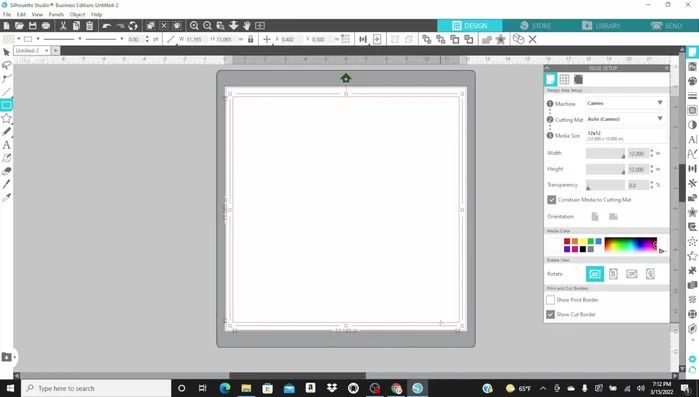Screen dimensions: 699x397
Task: Select the star Flexishapes tool
Action: coord(6,118)
